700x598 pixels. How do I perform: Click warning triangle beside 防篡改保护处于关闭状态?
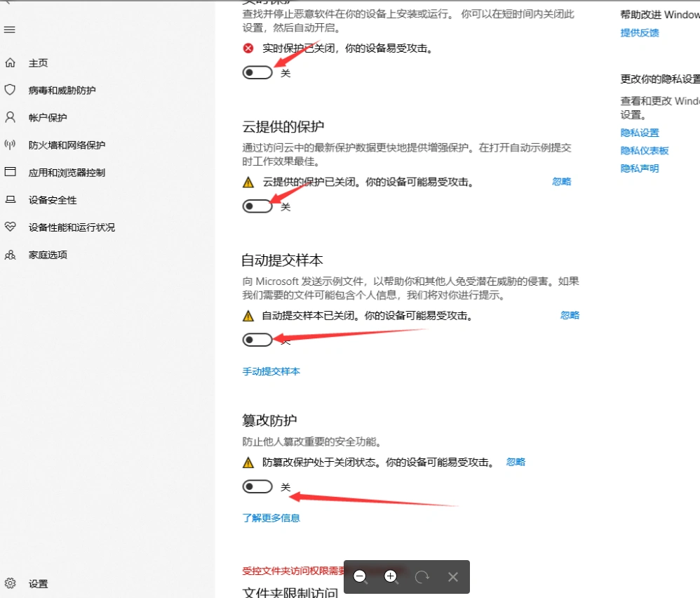(248, 463)
